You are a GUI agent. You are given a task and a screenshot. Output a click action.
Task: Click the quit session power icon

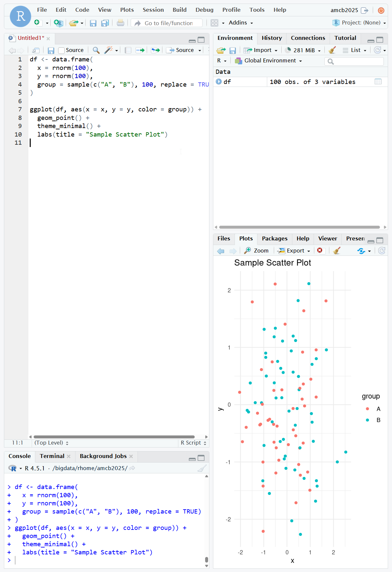click(x=381, y=10)
